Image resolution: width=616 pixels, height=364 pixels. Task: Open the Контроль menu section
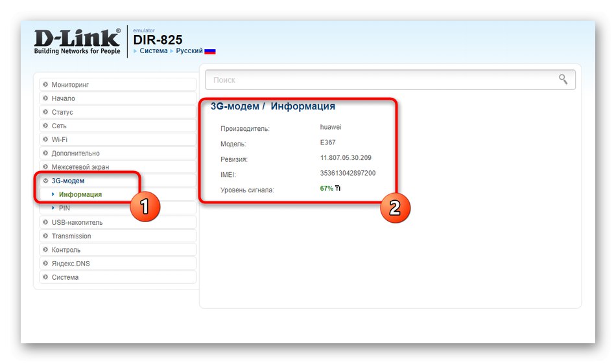point(117,249)
